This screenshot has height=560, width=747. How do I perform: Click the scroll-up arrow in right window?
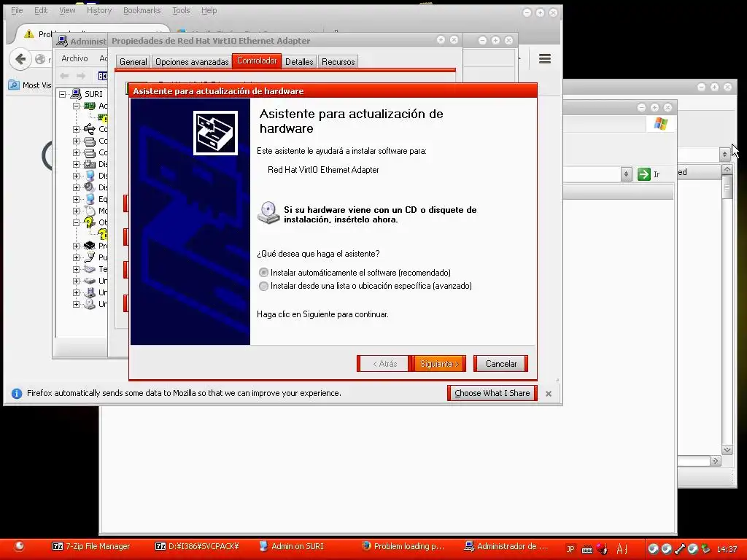pos(727,169)
